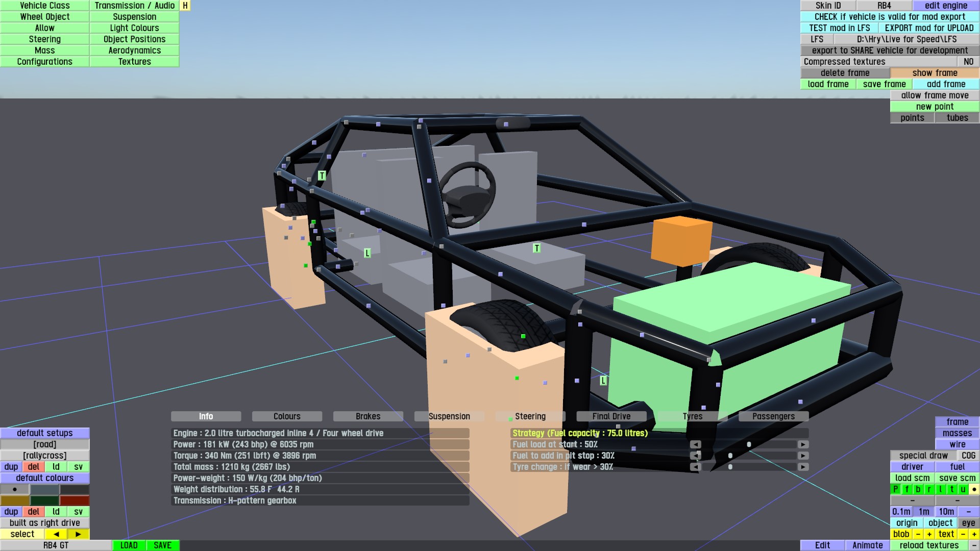
Task: Click the yellow H indicator beside Transmission
Action: point(185,6)
